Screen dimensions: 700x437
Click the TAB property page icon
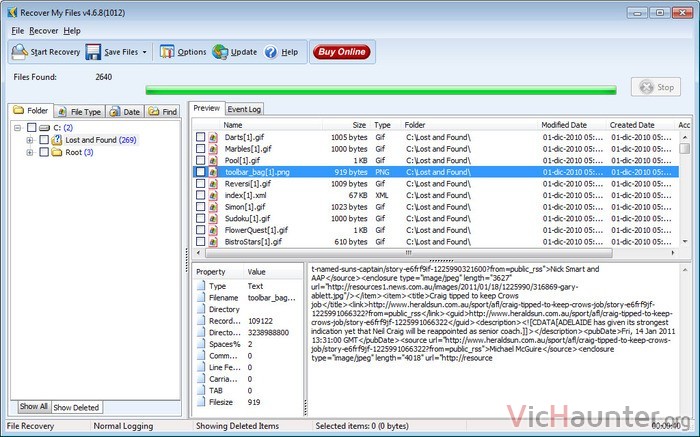[x=201, y=390]
